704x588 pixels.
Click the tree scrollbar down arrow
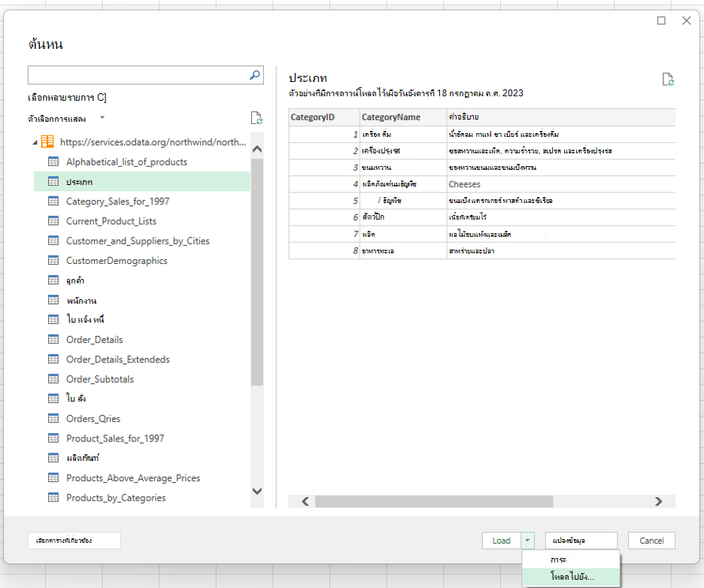(x=257, y=491)
